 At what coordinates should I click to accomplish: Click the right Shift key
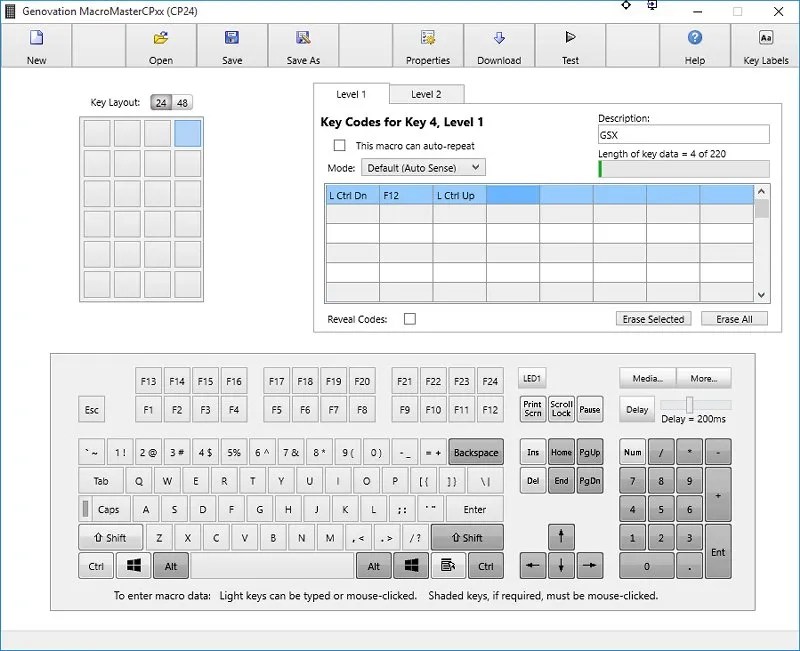(x=467, y=537)
